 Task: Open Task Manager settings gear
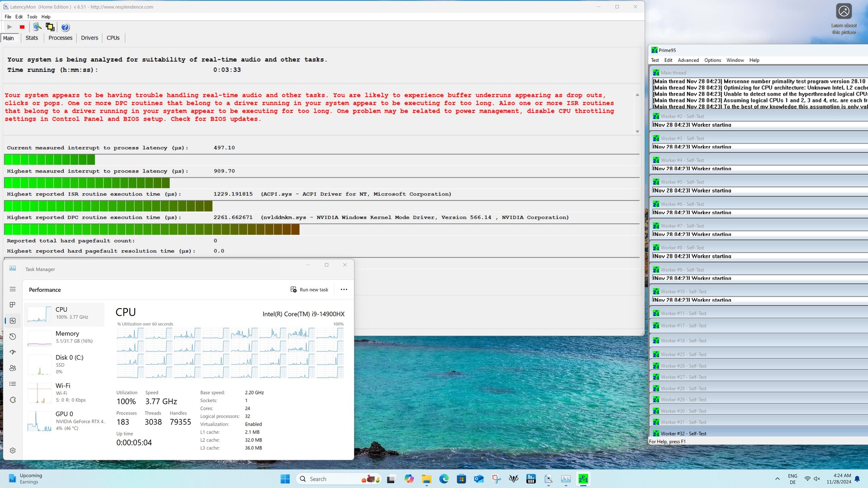13,450
